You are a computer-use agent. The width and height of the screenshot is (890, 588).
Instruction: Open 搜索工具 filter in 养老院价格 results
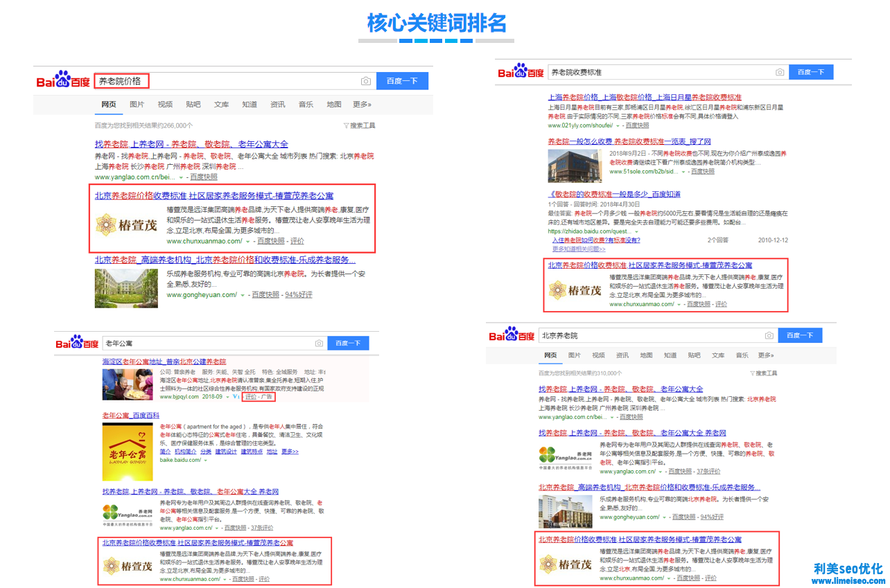pos(359,125)
